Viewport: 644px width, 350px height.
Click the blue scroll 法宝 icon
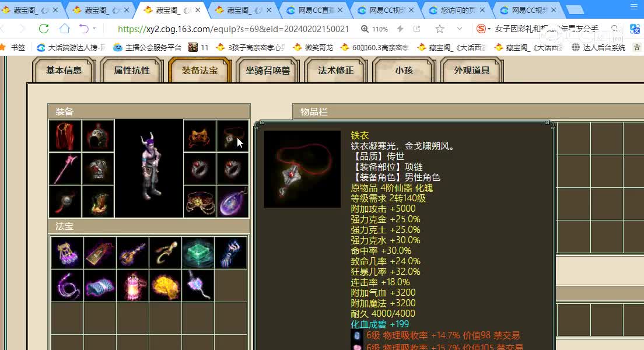(x=100, y=285)
